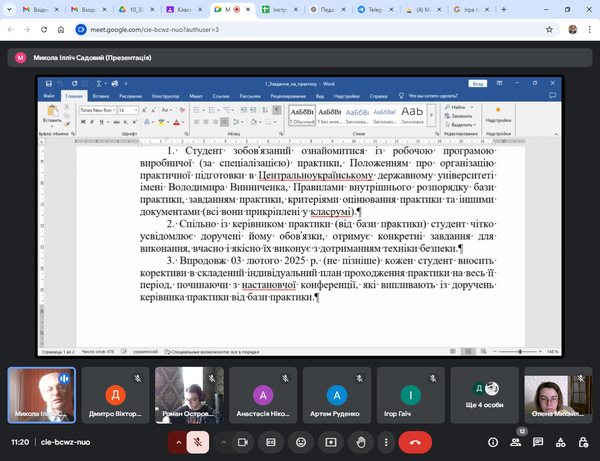This screenshot has width=600, height=461.
Task: Expand audio settings arrow beside microphone
Action: (178, 441)
